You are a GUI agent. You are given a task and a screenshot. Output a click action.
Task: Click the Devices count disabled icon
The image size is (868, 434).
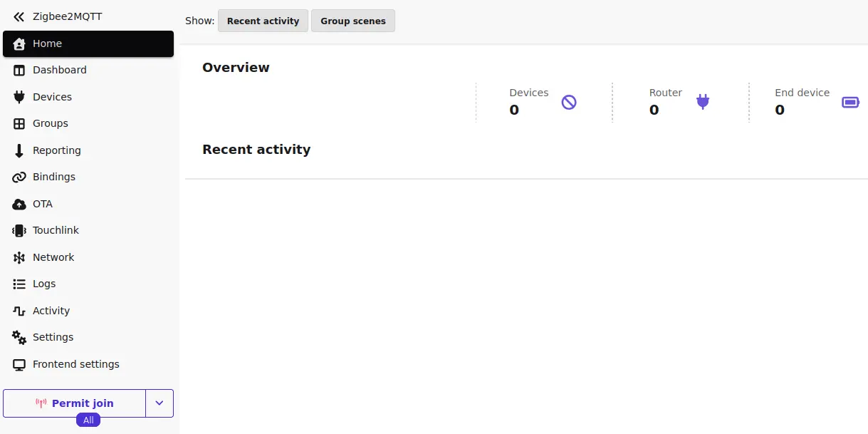(568, 103)
